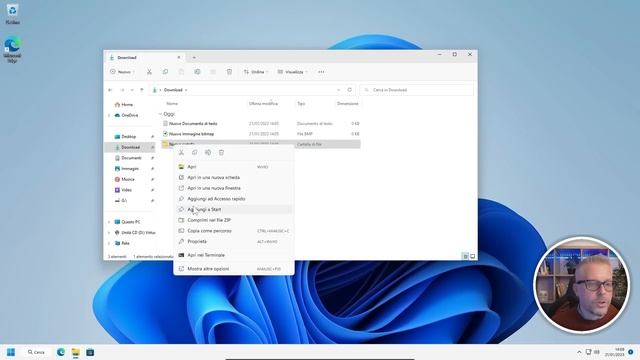The width and height of the screenshot is (640, 360).
Task: Open the network icon in system tray
Action: point(588,352)
